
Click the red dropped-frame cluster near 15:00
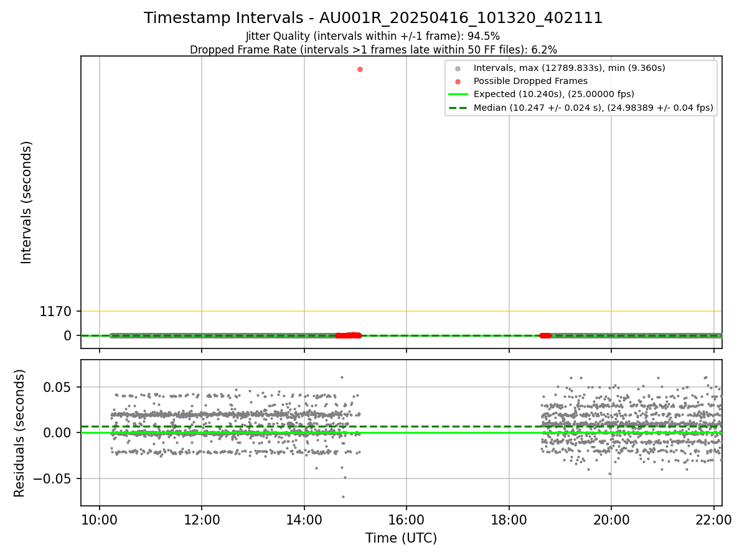349,335
